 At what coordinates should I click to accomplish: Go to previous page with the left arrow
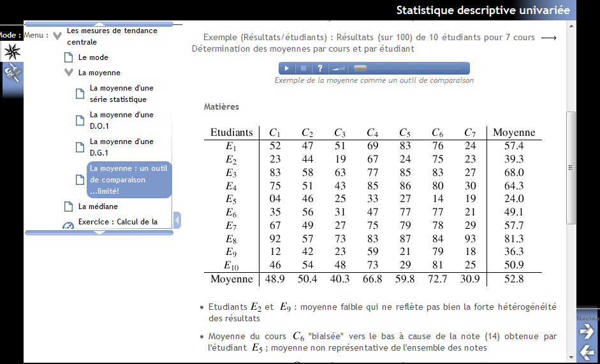587,351
